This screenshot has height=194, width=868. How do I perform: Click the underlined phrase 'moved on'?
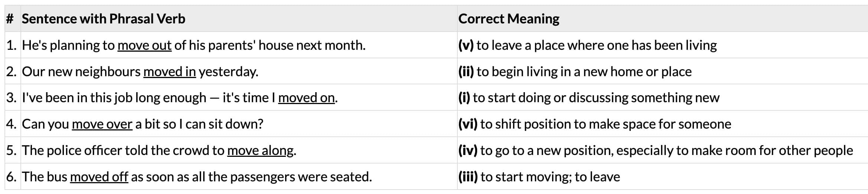tap(306, 98)
